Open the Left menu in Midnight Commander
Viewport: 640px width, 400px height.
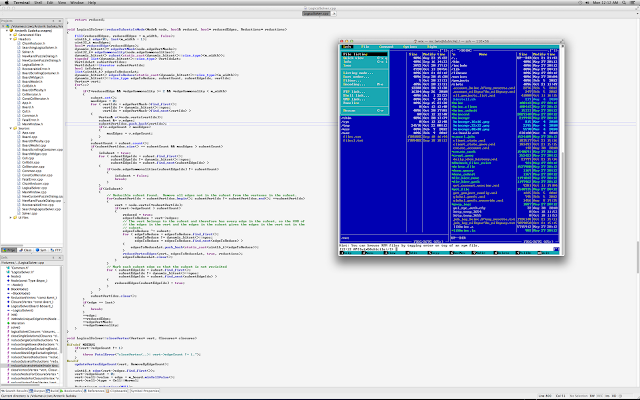(x=347, y=47)
